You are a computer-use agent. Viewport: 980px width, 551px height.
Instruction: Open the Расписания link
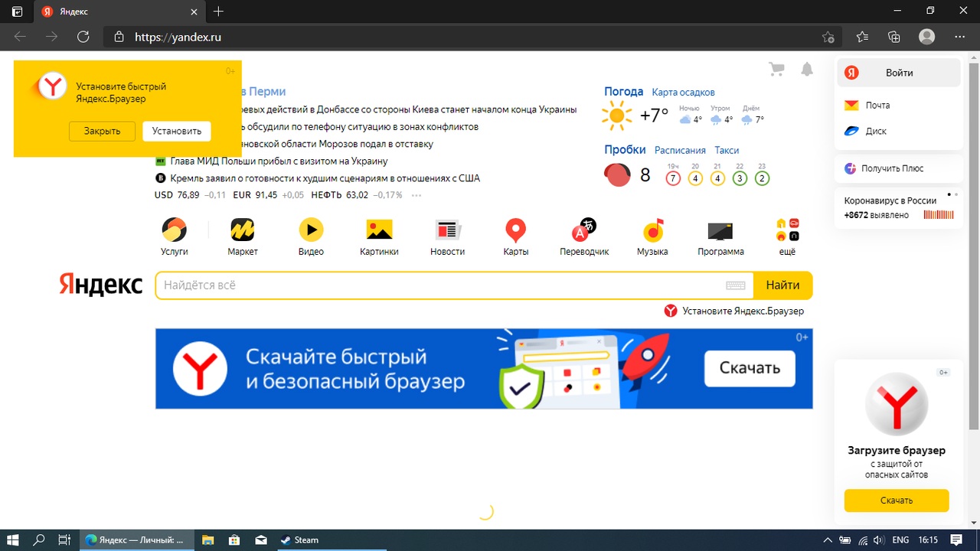click(x=680, y=151)
